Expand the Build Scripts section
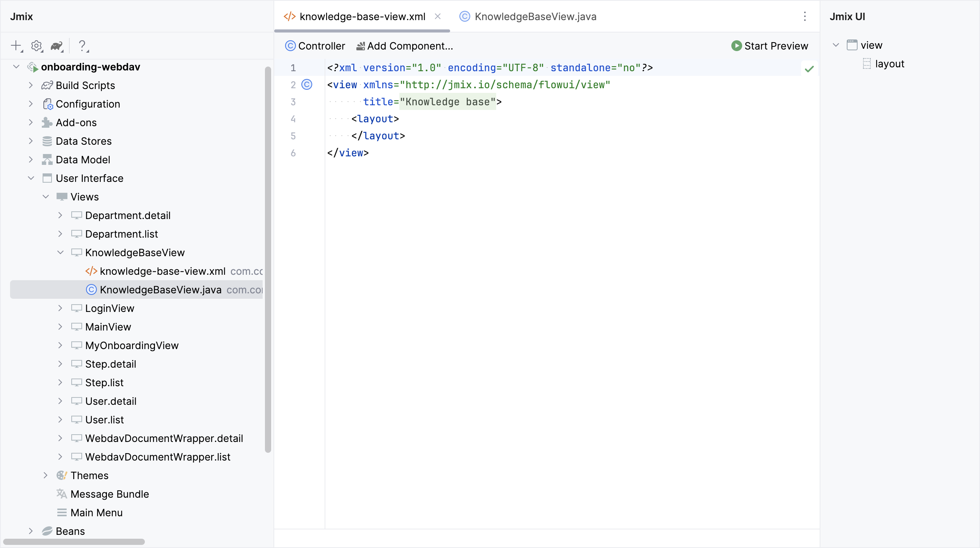Viewport: 980px width, 548px height. coord(31,85)
